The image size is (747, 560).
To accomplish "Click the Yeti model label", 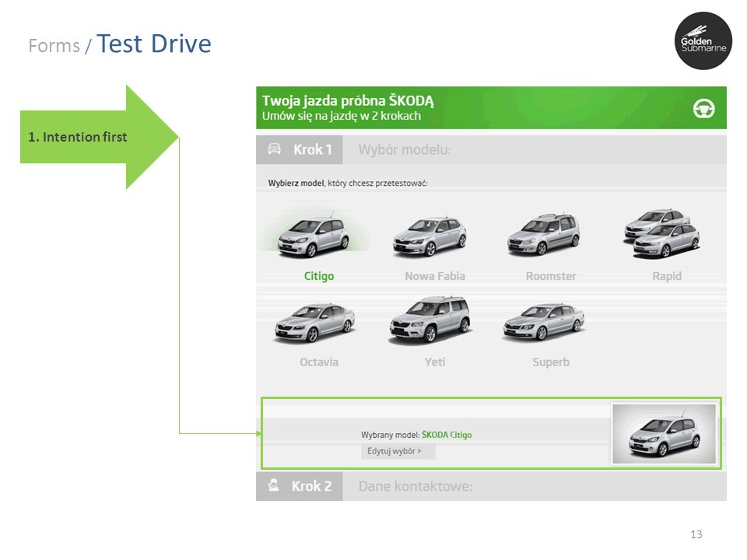I will pos(435,362).
